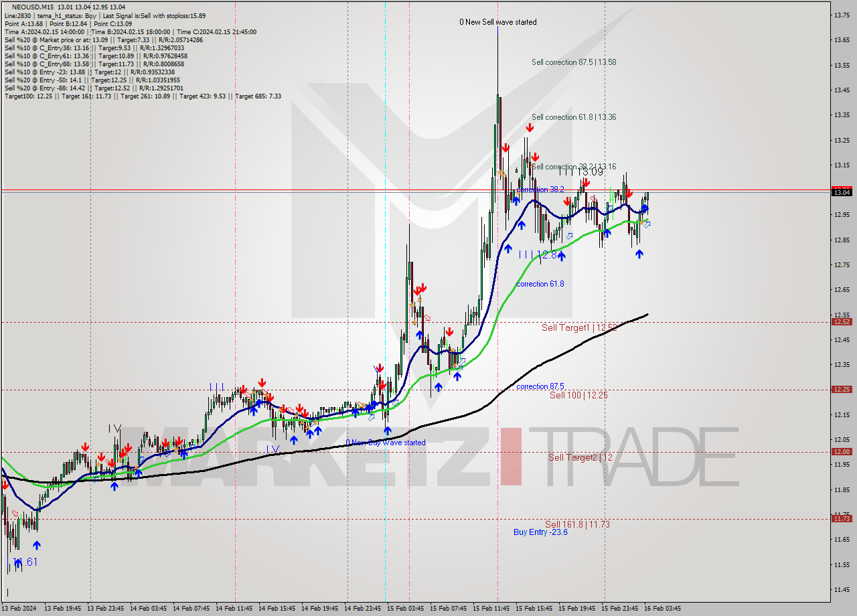Click the 'Time A:2024.02.15 14:00:00' header line
The width and height of the screenshot is (857, 616).
pyautogui.click(x=130, y=31)
